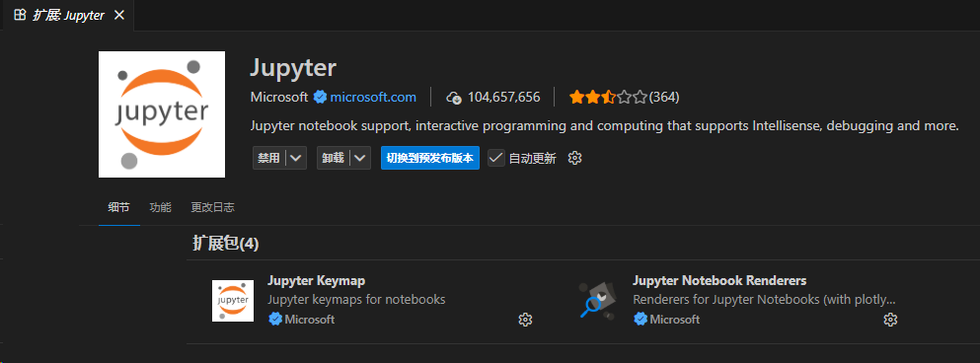Image resolution: width=980 pixels, height=363 pixels.
Task: Click the Microsoft publisher name under Notebook Renderers
Action: pyautogui.click(x=674, y=320)
